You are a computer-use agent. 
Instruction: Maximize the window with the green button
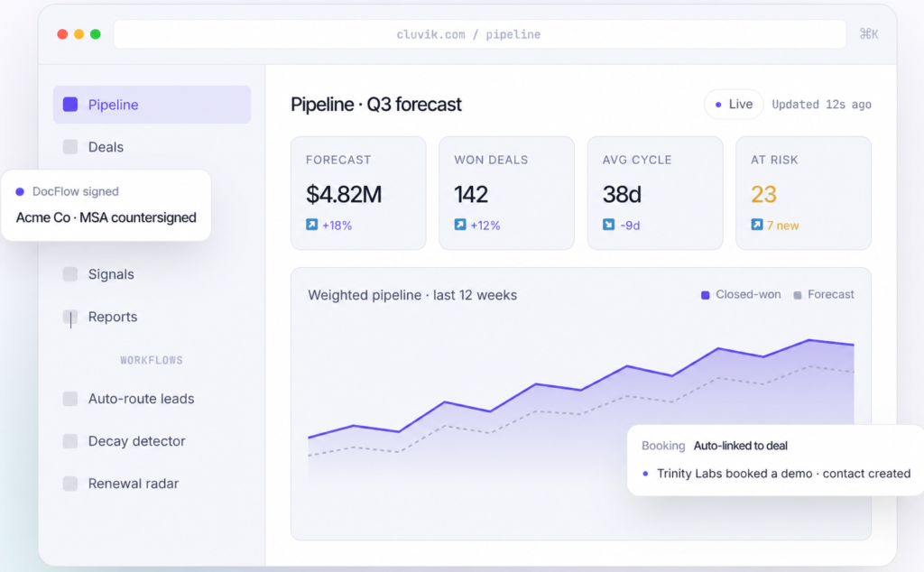click(96, 34)
